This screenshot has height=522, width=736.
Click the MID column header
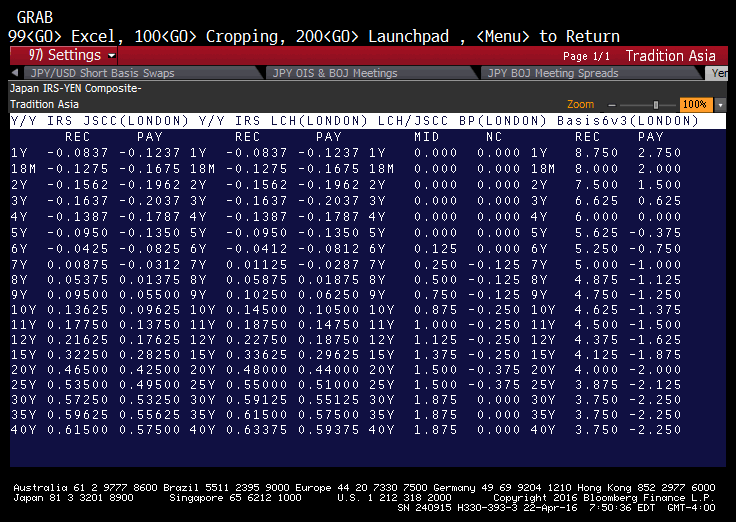pyautogui.click(x=426, y=137)
